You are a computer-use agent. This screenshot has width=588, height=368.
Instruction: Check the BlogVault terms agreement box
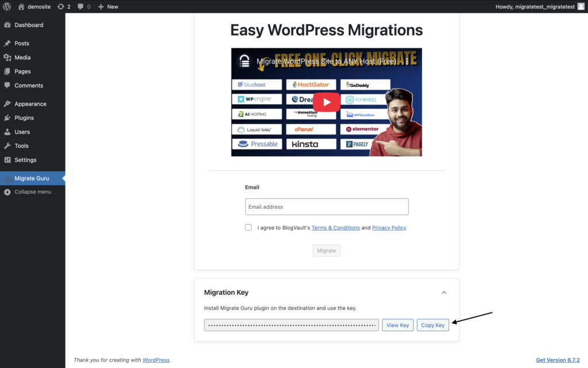(x=249, y=227)
